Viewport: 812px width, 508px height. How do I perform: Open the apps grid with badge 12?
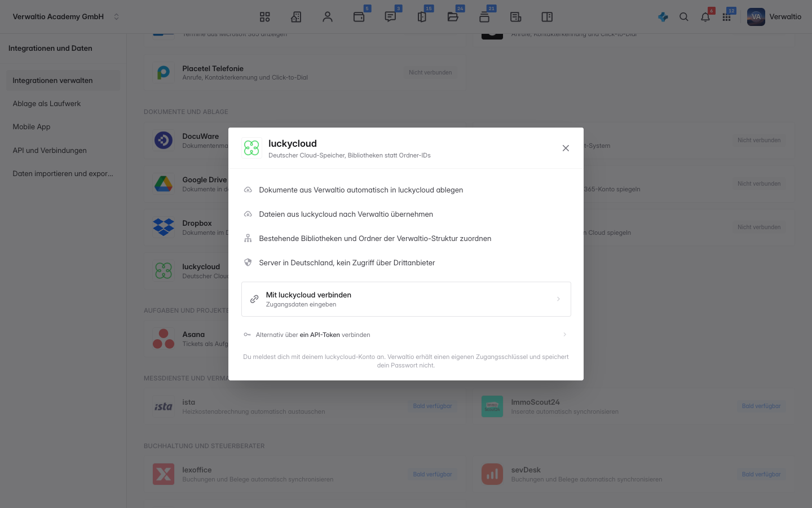pyautogui.click(x=727, y=17)
